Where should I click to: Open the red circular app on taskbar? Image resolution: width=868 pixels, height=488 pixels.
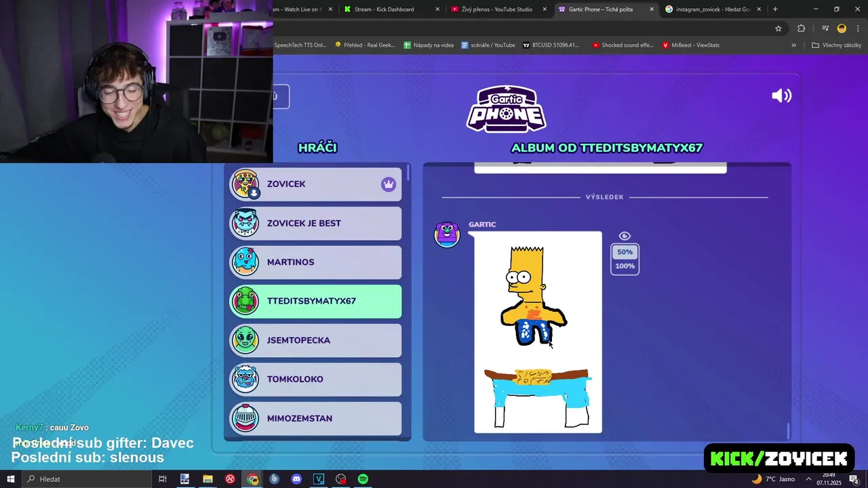click(x=230, y=479)
